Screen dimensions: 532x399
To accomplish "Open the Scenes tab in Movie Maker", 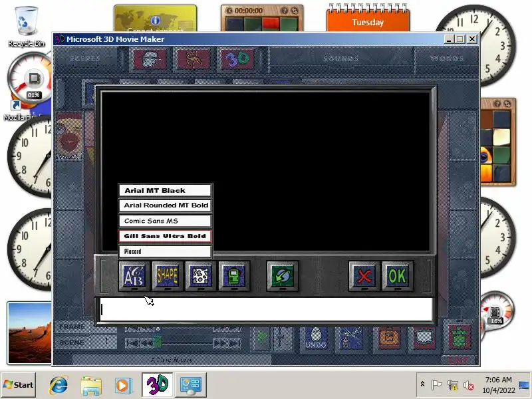I will [x=85, y=59].
